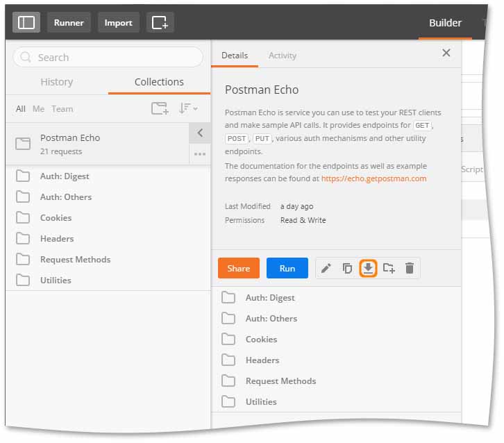Image resolution: width=504 pixels, height=443 pixels.
Task: Click the Postman Echo collection folder icon
Action: tap(23, 143)
